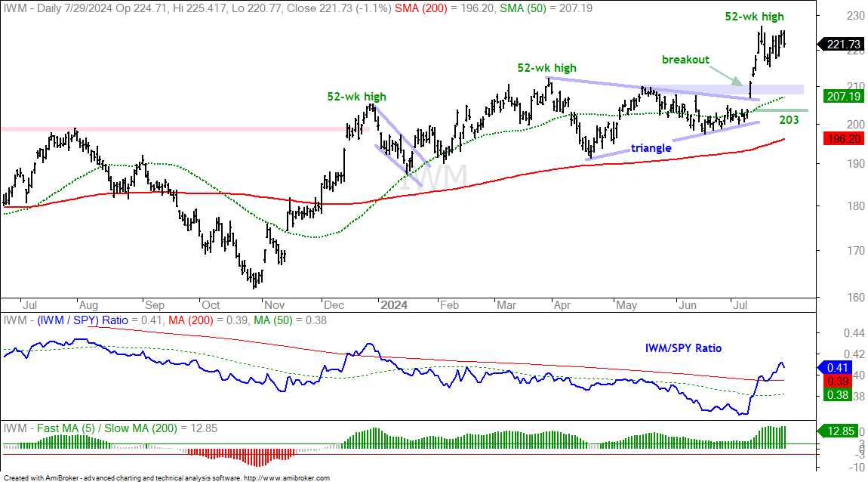868x482 pixels.
Task: Click the December '52-wk high' label
Action: 356,97
